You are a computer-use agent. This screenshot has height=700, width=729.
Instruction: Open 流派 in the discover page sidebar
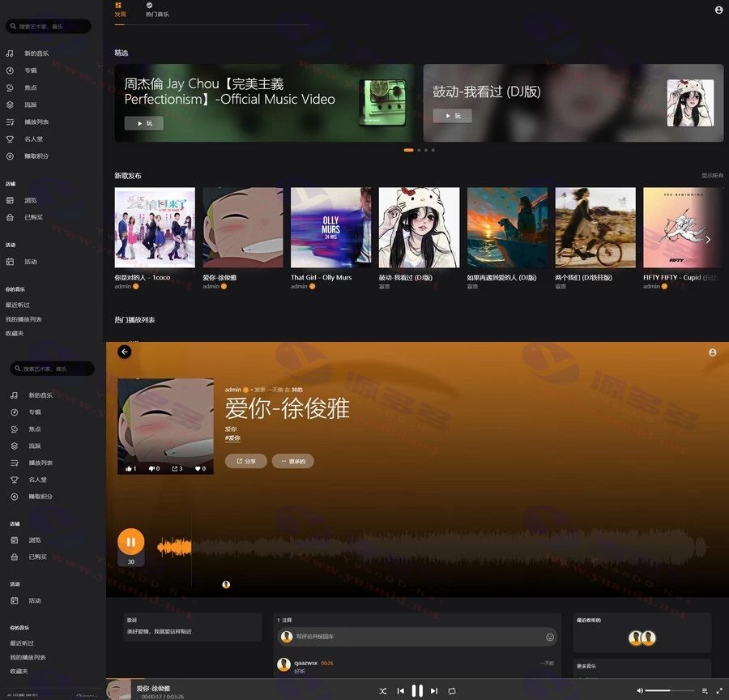click(x=23, y=105)
